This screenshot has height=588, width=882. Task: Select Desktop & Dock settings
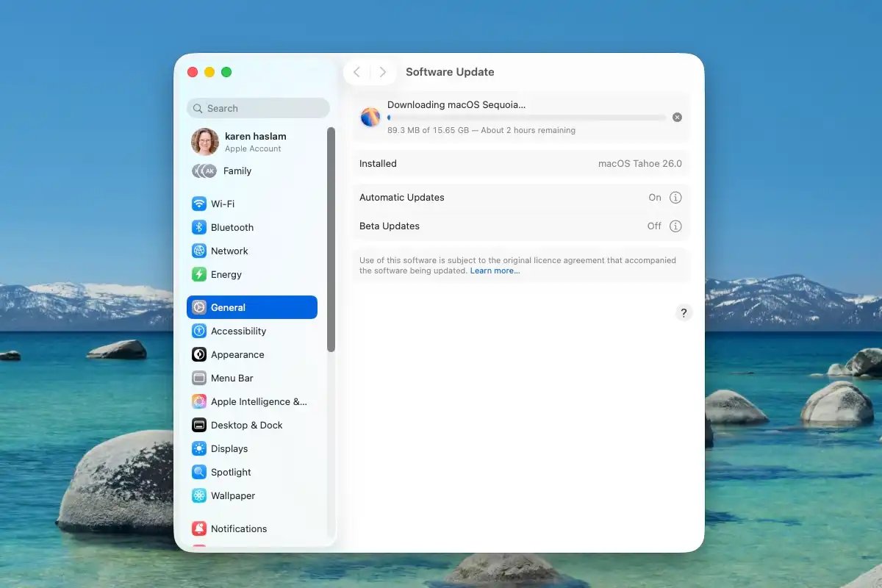(245, 425)
